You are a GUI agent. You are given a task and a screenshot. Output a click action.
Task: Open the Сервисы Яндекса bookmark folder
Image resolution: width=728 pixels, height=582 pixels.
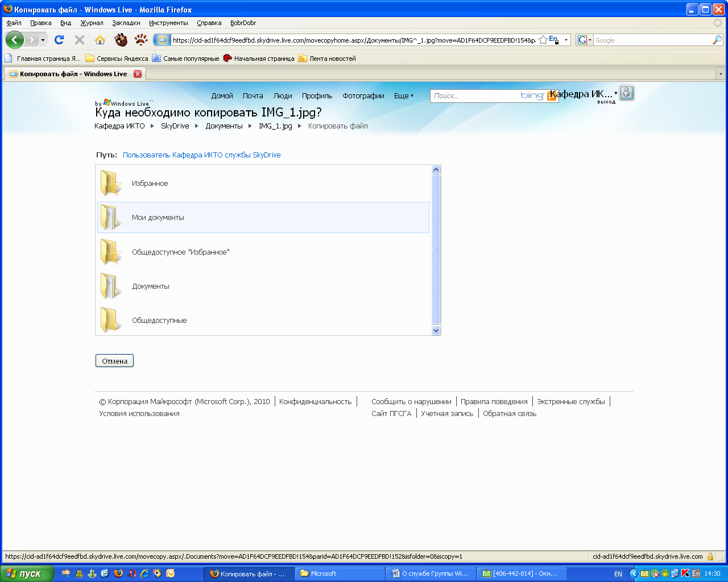(x=117, y=59)
